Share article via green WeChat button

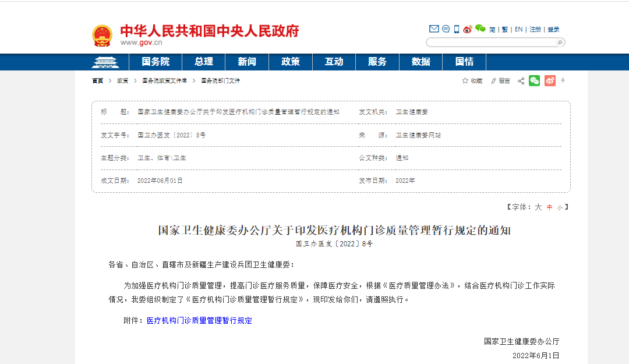pyautogui.click(x=534, y=81)
